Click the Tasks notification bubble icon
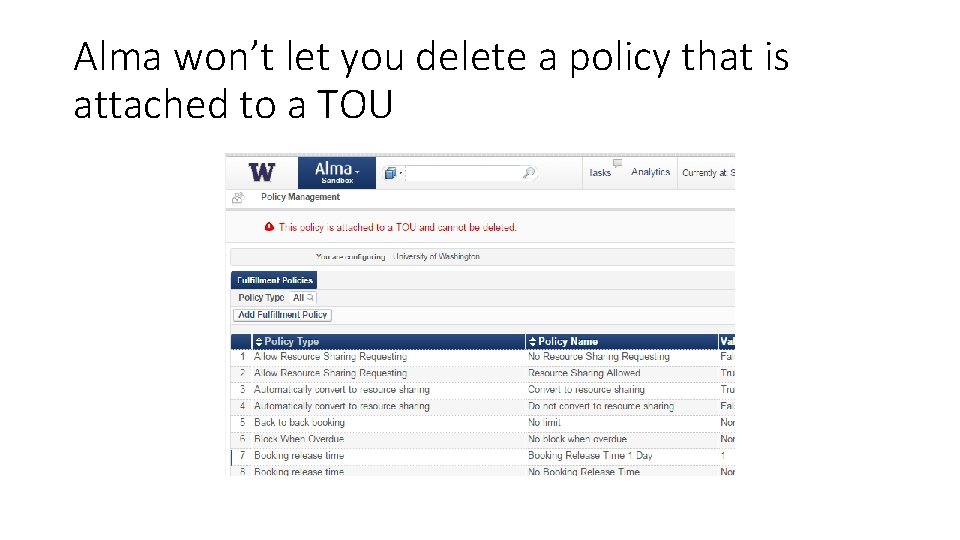The width and height of the screenshot is (960, 540). click(x=617, y=162)
